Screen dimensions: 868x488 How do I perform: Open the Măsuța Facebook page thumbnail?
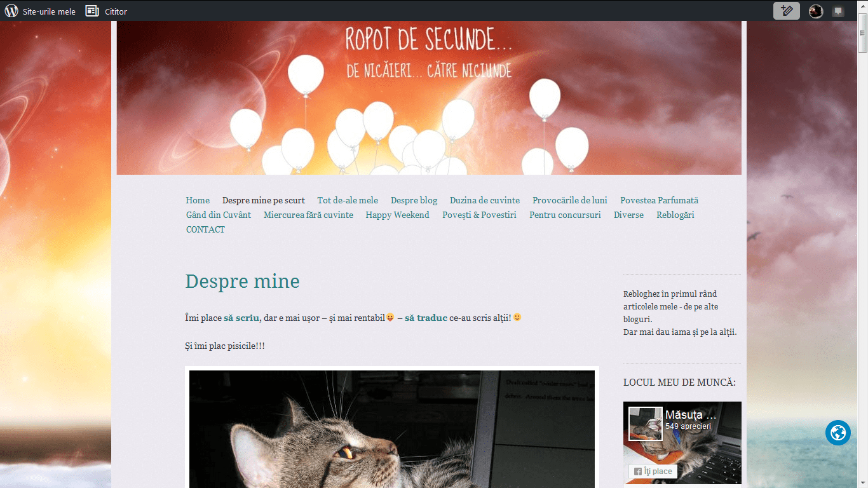point(646,424)
